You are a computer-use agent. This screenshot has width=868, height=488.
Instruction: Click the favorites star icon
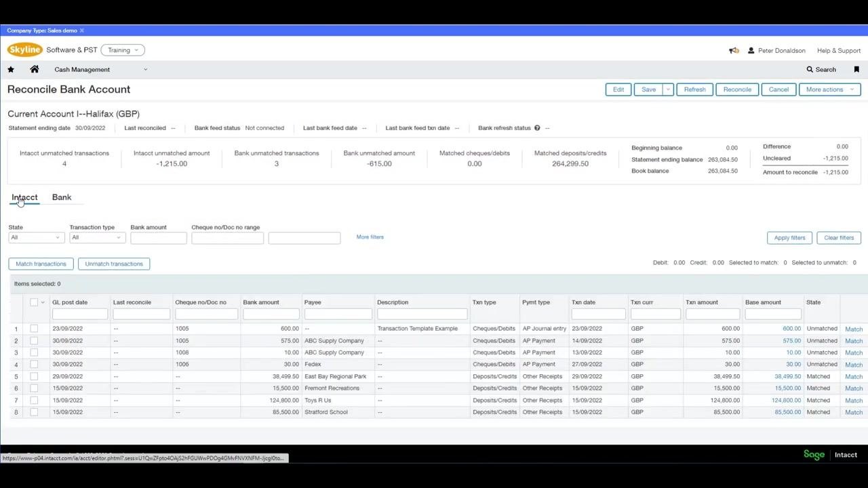click(x=11, y=69)
